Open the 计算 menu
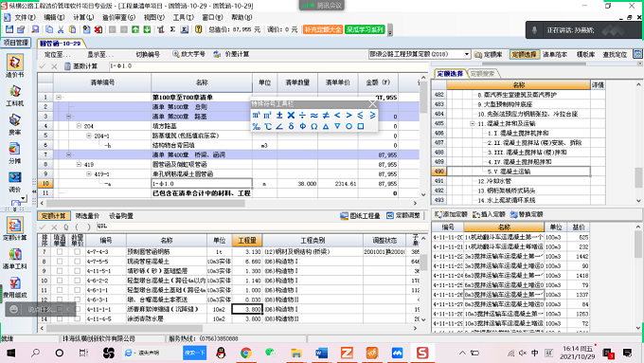The image size is (644, 363). click(83, 18)
